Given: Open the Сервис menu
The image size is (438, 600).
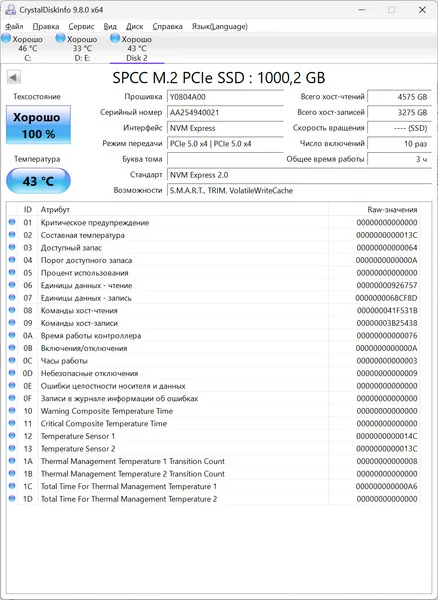Looking at the screenshot, I should click(81, 26).
